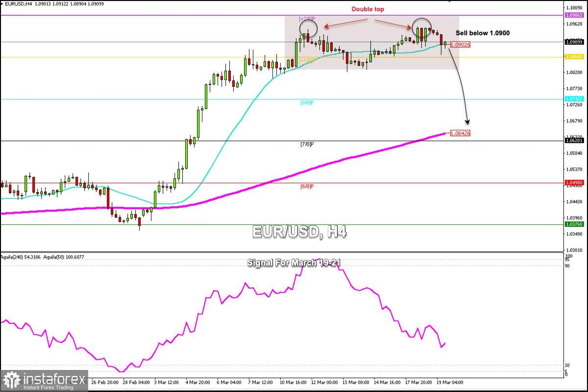Click the '17 Mar 20:00' time axis label

click(x=419, y=382)
